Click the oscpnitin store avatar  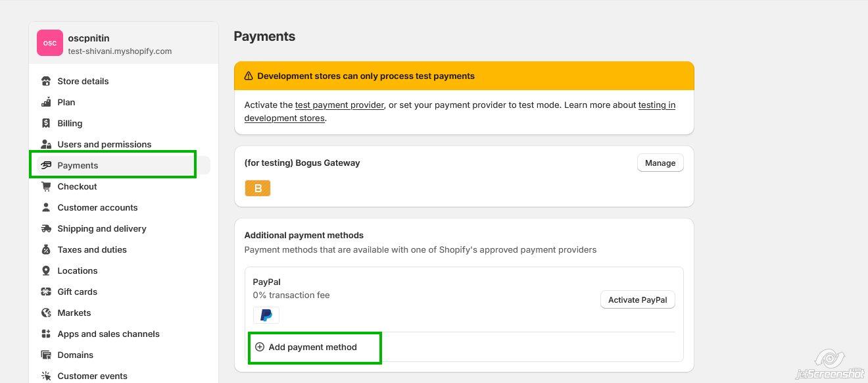pyautogui.click(x=50, y=43)
